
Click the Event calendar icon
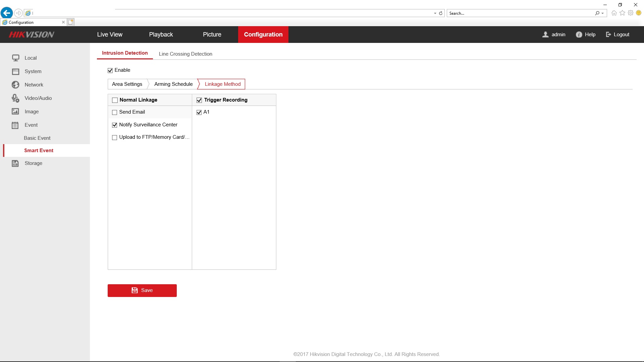[15, 125]
